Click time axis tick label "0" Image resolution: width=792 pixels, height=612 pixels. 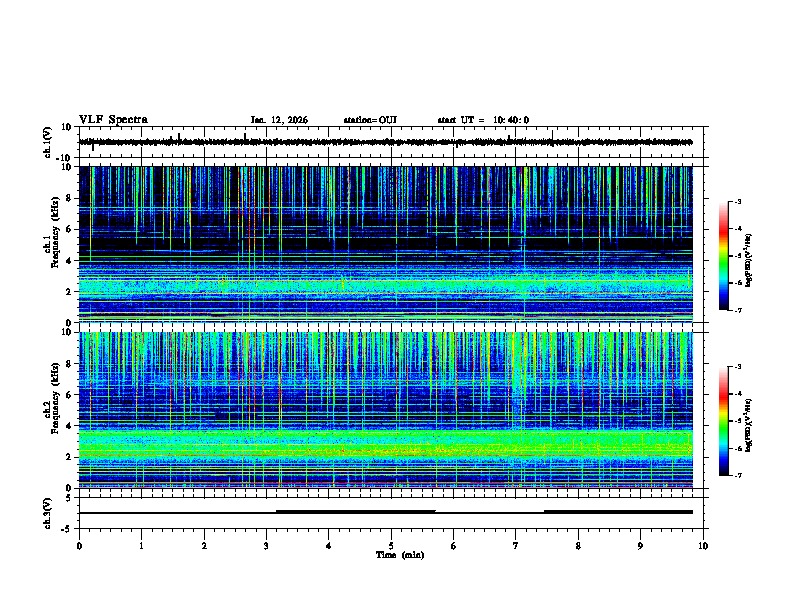point(79,546)
